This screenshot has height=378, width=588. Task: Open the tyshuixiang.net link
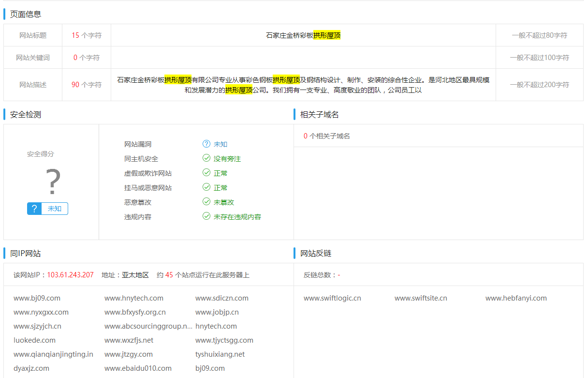pos(220,354)
